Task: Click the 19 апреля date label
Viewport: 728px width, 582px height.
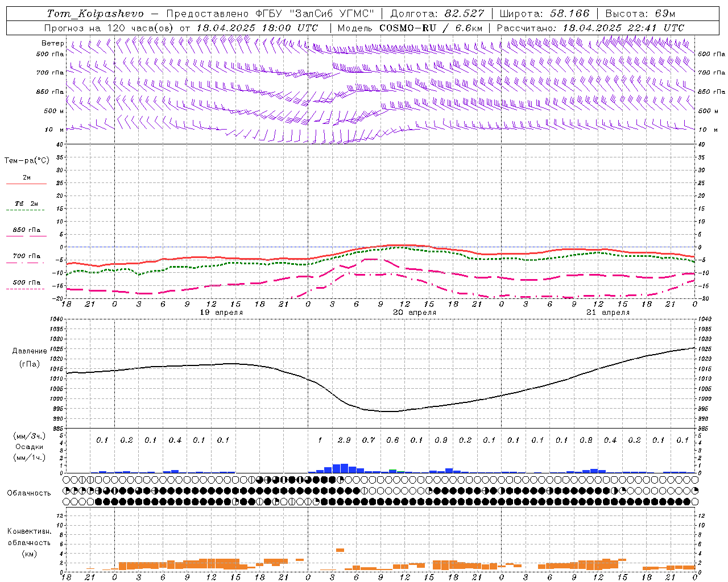Action: tap(221, 313)
